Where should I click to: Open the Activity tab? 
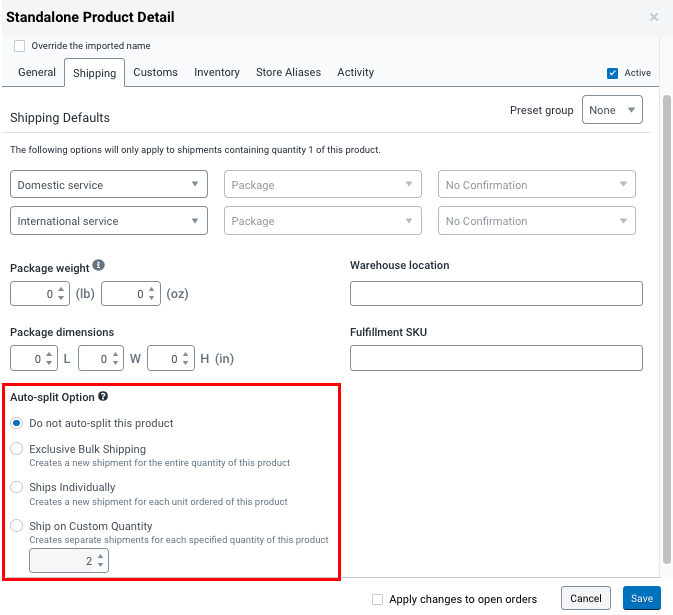tap(355, 72)
